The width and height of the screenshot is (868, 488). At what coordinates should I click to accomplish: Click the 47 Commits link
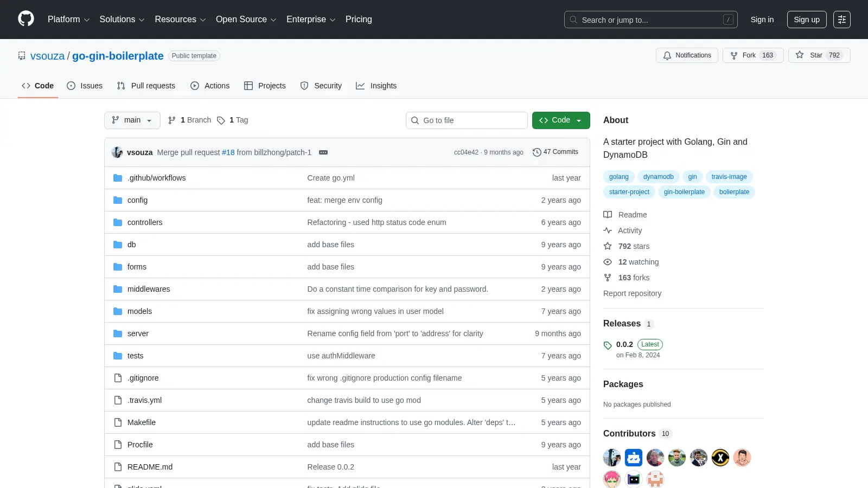(x=556, y=152)
